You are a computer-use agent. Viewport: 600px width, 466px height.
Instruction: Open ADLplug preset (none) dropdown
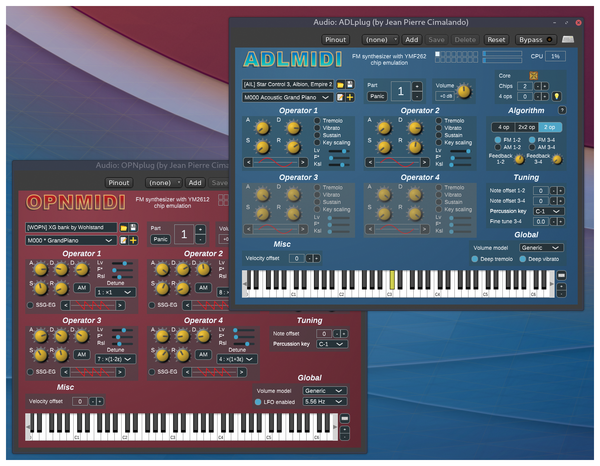[x=380, y=39]
